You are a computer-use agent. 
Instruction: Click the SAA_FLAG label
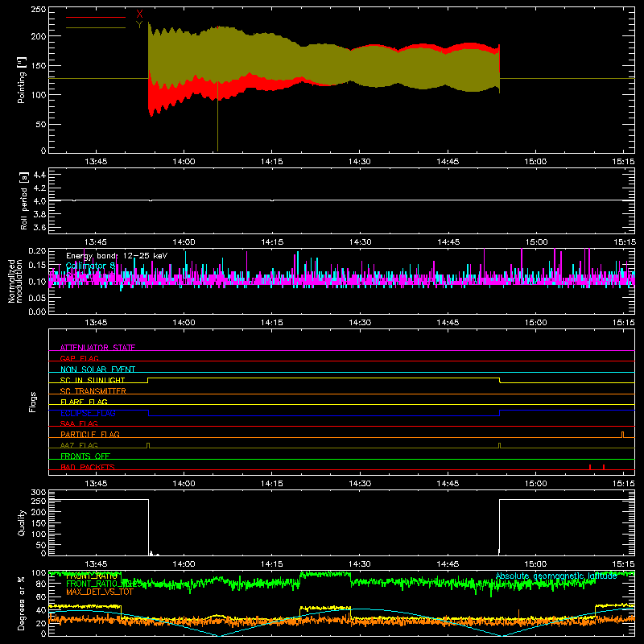79,423
